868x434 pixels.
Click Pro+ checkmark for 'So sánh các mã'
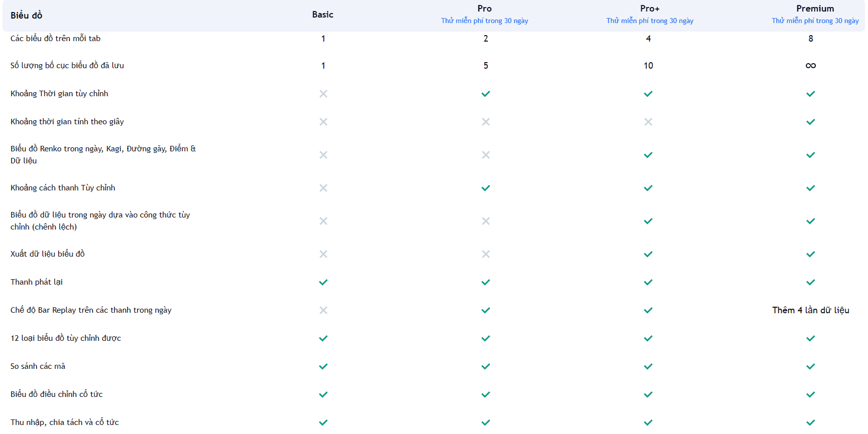pyautogui.click(x=648, y=366)
